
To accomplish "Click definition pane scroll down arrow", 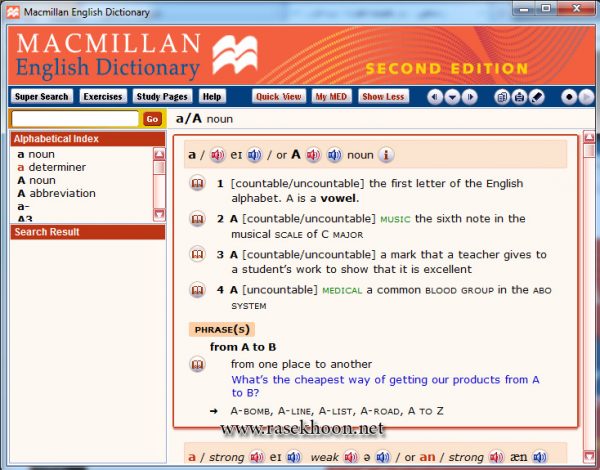I will pyautogui.click(x=589, y=456).
